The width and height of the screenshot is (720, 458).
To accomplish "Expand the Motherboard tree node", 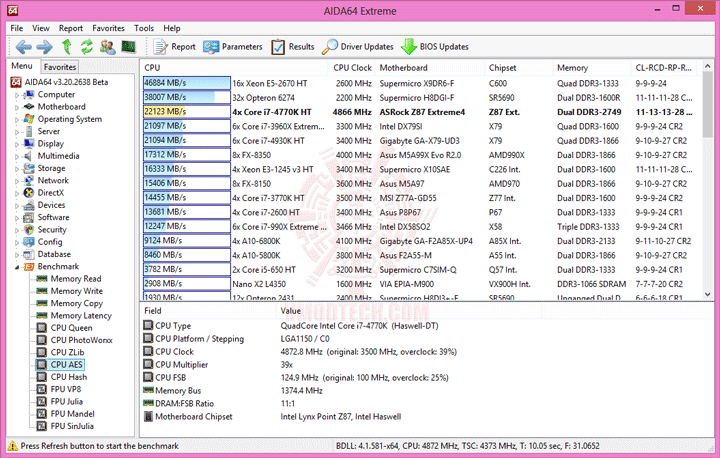I will [x=17, y=107].
